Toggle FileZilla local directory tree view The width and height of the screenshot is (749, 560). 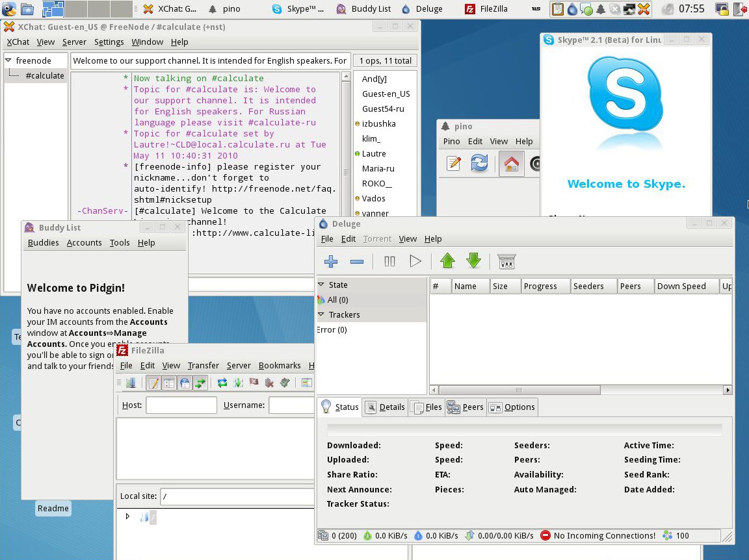(x=169, y=383)
